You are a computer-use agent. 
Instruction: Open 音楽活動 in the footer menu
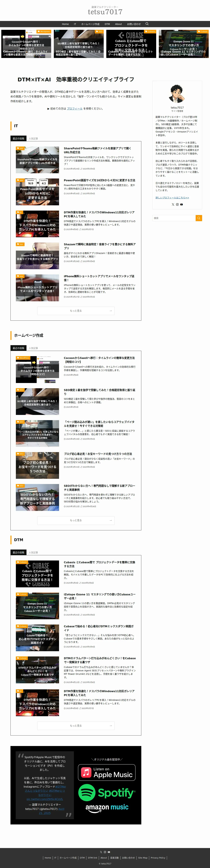coord(114,858)
